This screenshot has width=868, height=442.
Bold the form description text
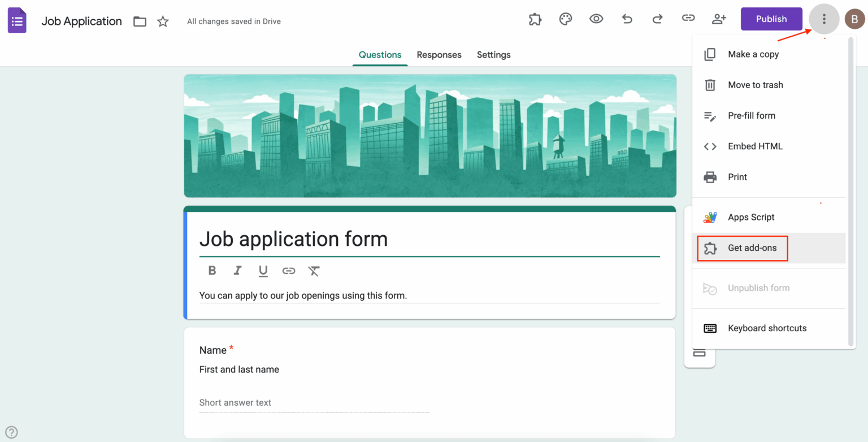tap(212, 271)
